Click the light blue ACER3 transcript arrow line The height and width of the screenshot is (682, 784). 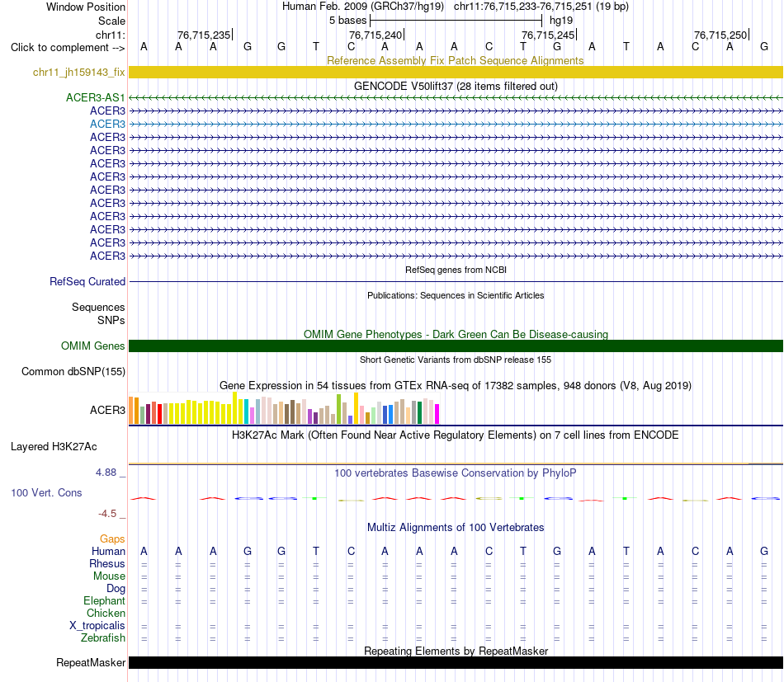tap(456, 124)
